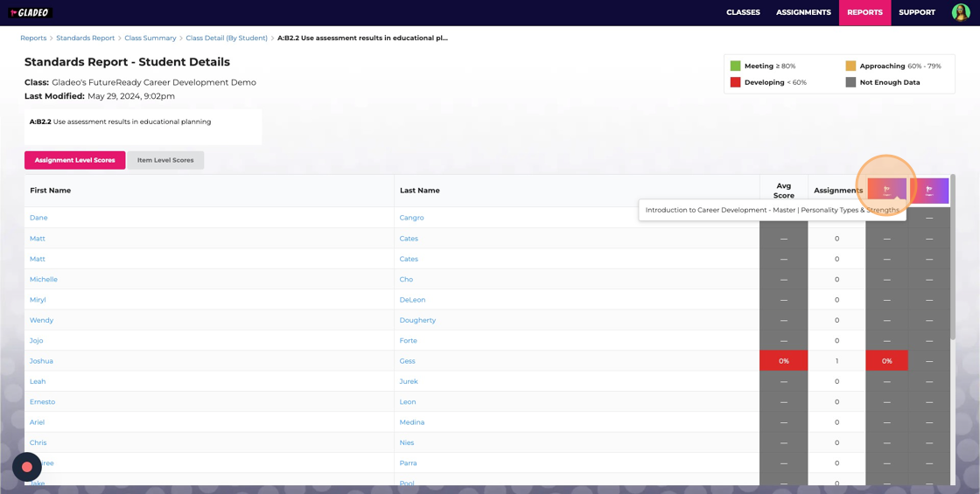Open the Gess last name link
980x494 pixels.
[x=407, y=361]
